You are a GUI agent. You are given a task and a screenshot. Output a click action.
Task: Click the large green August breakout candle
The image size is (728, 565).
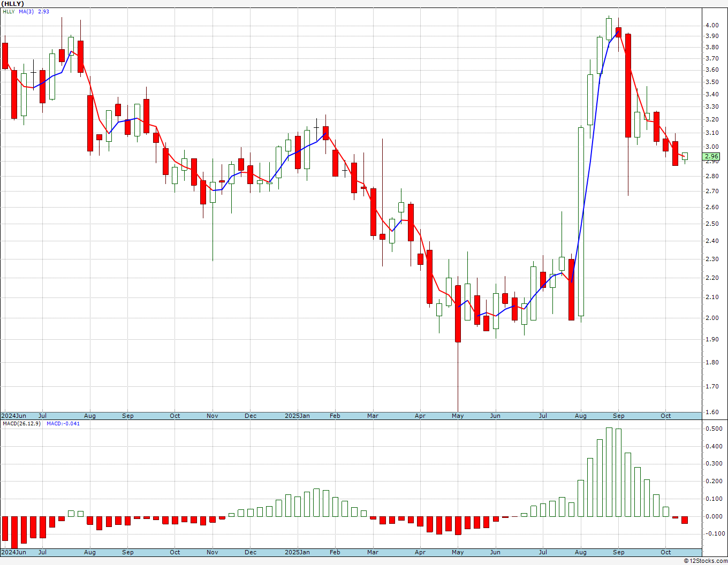581,222
